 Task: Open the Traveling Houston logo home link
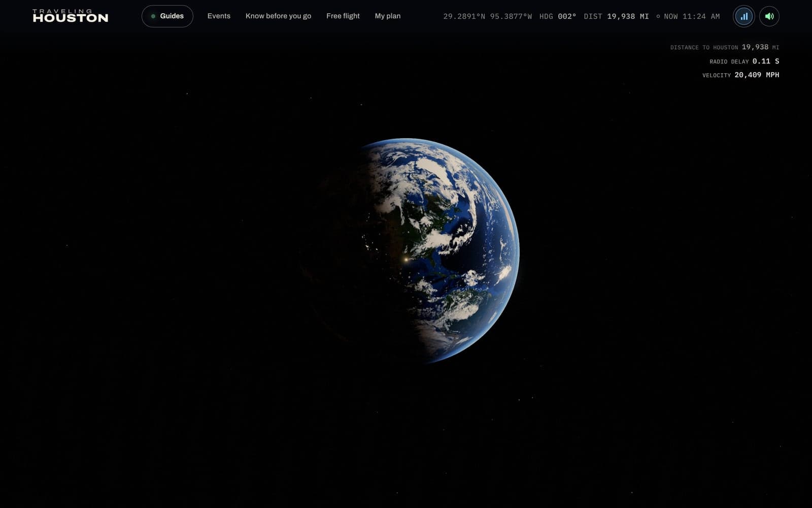71,16
